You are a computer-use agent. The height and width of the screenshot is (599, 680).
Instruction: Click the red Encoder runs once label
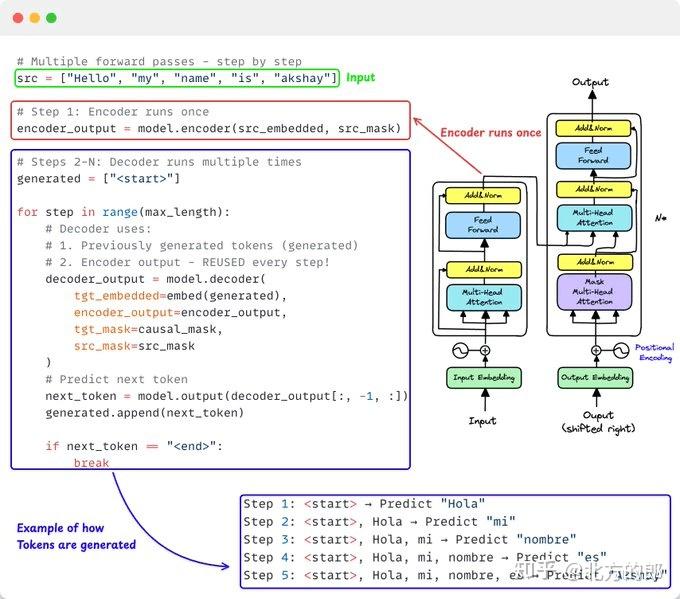pyautogui.click(x=490, y=133)
